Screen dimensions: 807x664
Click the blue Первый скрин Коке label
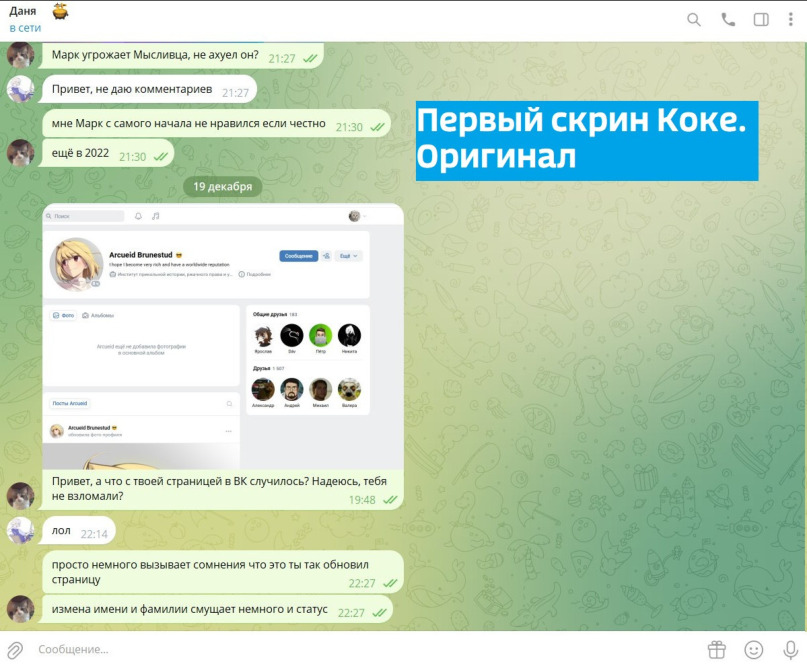(x=586, y=140)
